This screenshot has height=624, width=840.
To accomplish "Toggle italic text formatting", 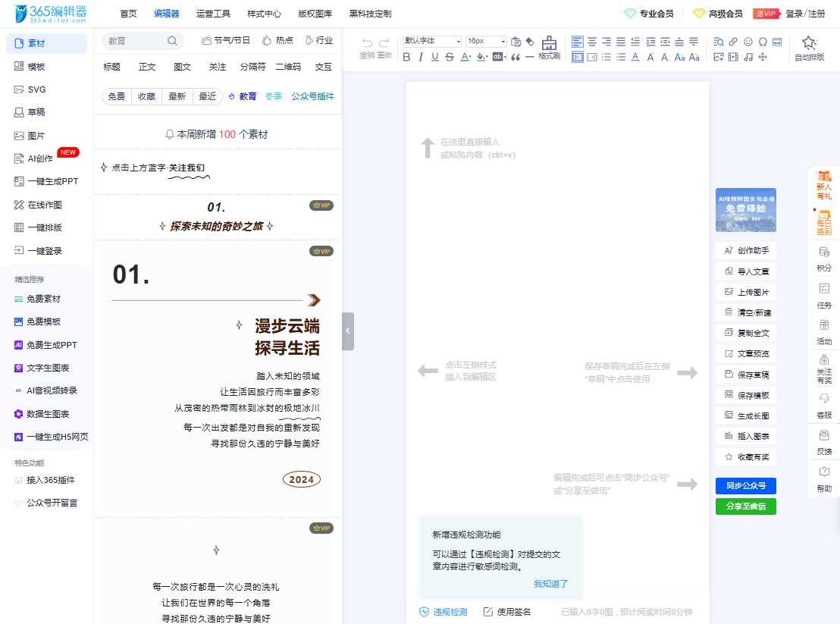I will click(x=422, y=57).
